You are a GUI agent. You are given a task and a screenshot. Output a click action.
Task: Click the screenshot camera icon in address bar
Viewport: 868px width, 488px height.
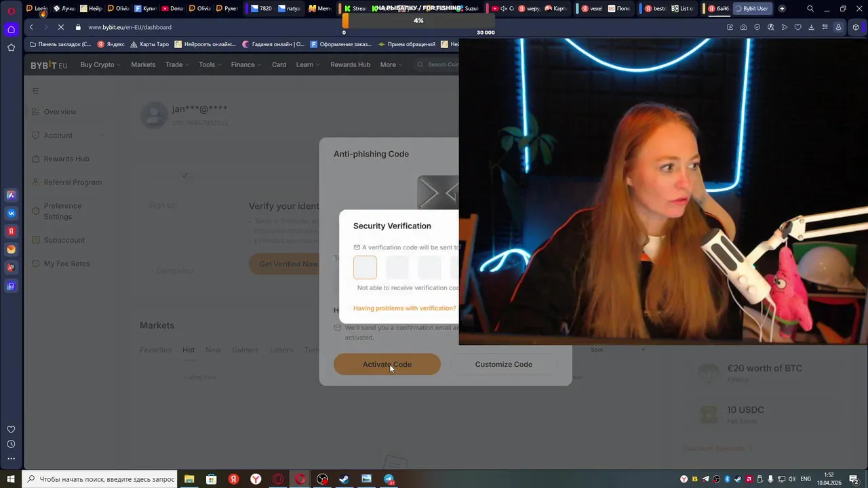pos(744,27)
